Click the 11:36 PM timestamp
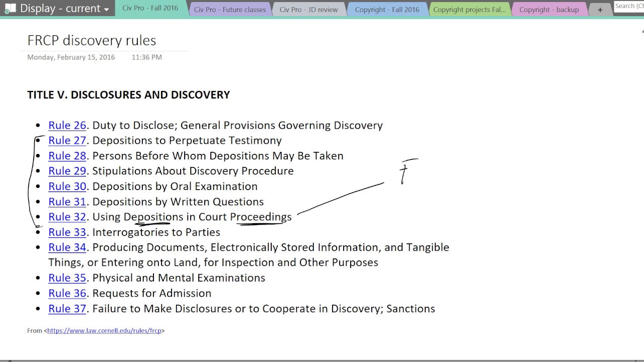 point(147,57)
